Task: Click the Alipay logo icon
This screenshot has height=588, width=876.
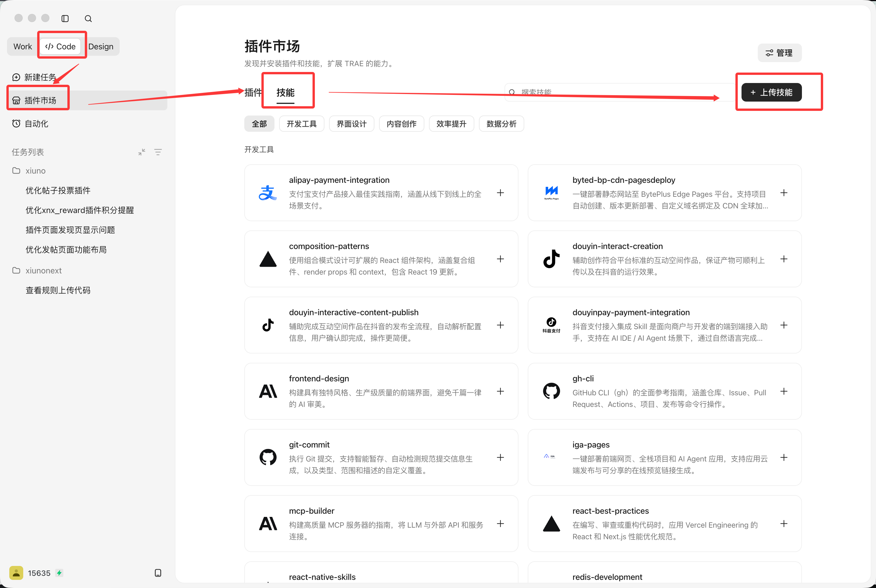Action: pyautogui.click(x=268, y=193)
